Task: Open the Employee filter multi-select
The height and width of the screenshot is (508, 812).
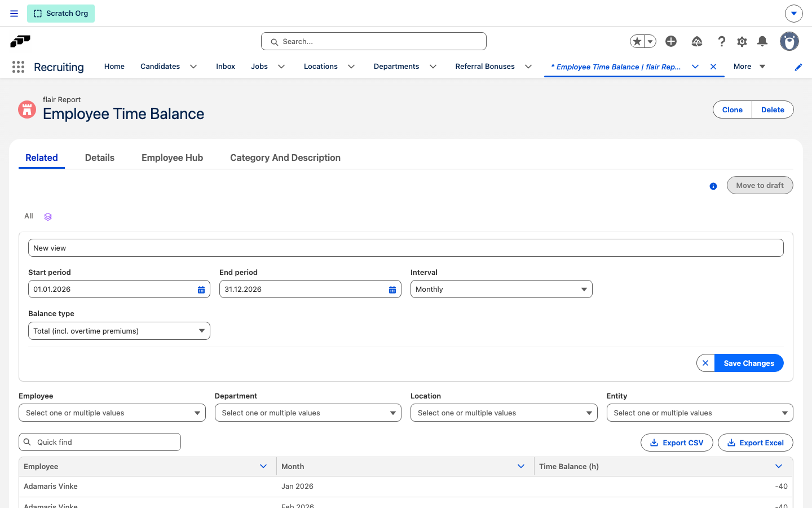Action: coord(112,413)
